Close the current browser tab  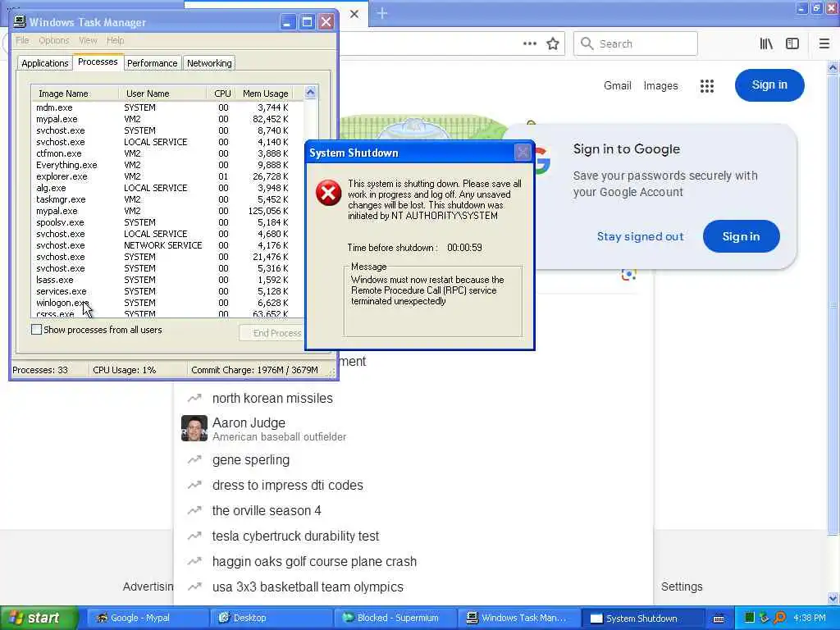pyautogui.click(x=354, y=14)
